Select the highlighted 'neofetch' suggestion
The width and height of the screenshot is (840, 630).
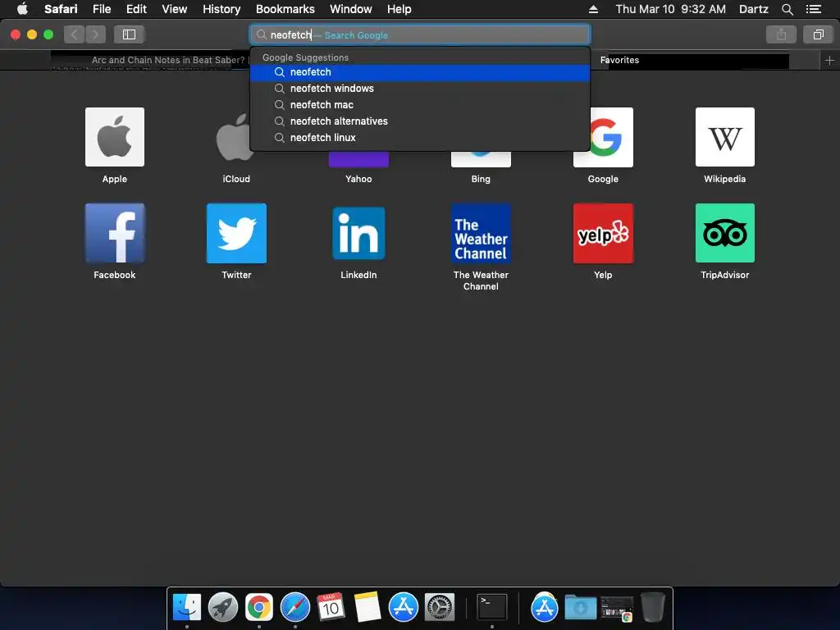(420, 72)
